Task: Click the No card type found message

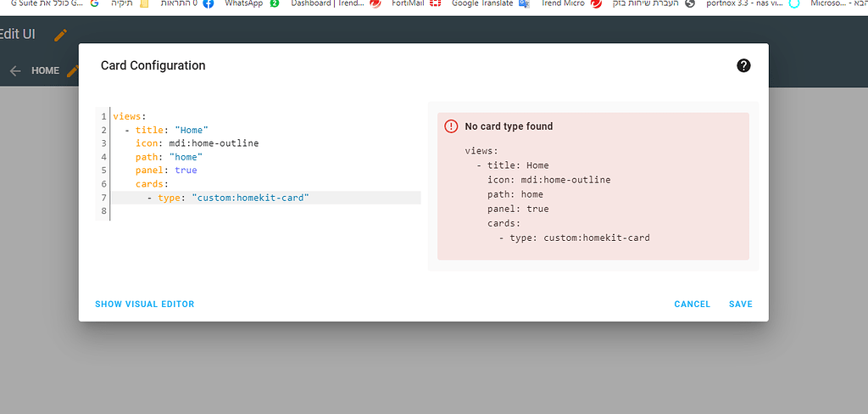Action: (509, 126)
